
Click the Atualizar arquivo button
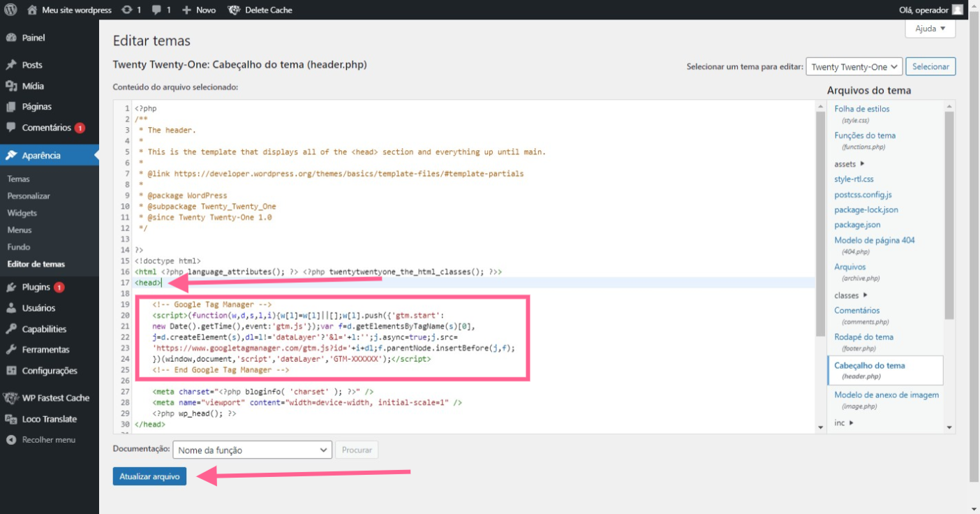149,476
